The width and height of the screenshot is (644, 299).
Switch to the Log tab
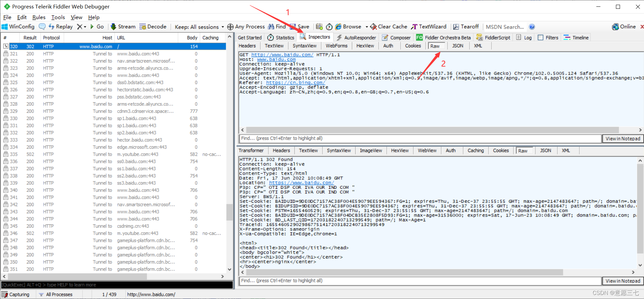[524, 38]
